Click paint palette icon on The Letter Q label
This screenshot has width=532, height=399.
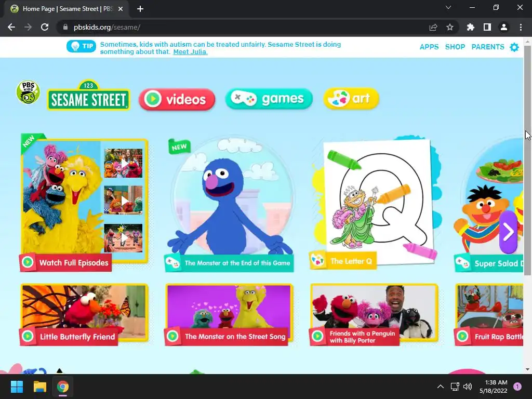click(x=318, y=261)
